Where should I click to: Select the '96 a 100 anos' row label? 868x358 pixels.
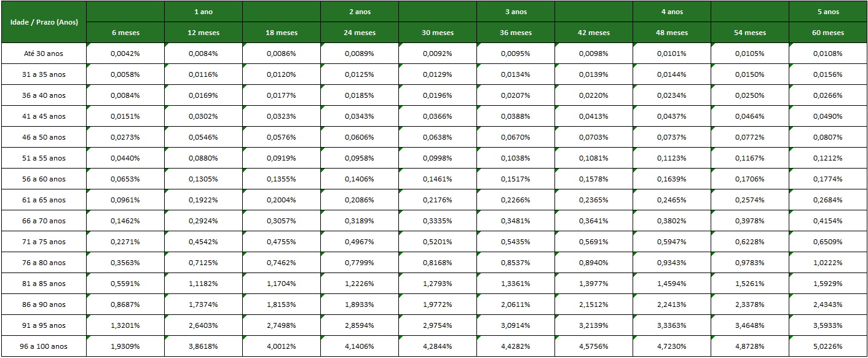44,346
